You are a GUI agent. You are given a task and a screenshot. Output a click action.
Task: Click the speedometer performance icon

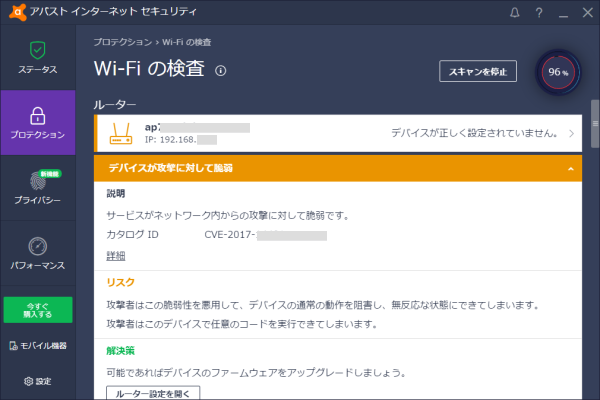click(38, 246)
